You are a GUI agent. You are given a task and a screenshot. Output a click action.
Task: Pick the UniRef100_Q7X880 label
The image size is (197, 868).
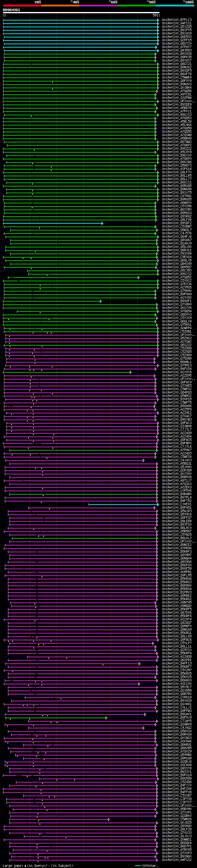177,304
